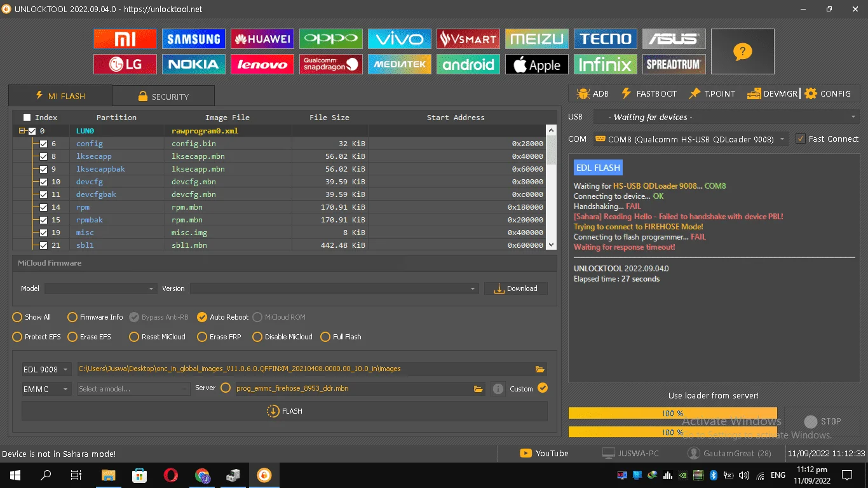Select the Spreadtrum brand icon

pyautogui.click(x=674, y=64)
